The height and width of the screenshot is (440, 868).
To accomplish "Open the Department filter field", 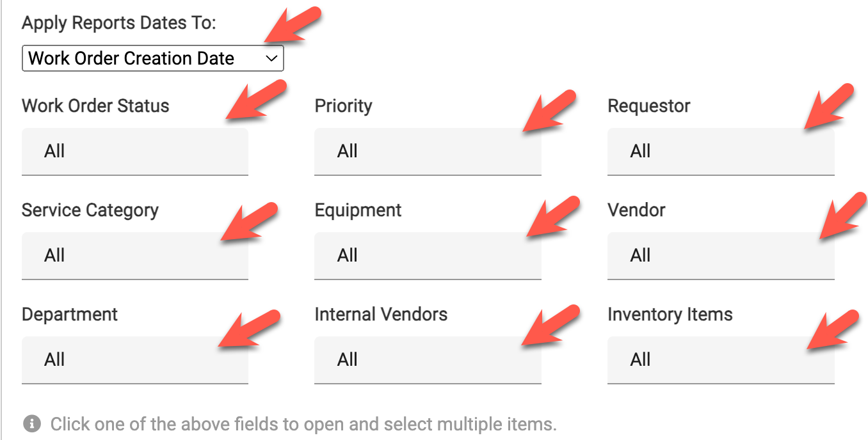I will (134, 360).
